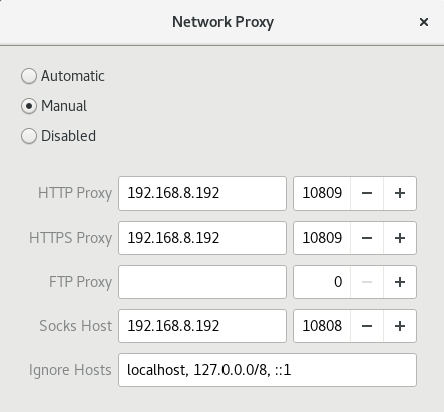Choose the Manual proxy option
The image size is (444, 412).
(29, 106)
